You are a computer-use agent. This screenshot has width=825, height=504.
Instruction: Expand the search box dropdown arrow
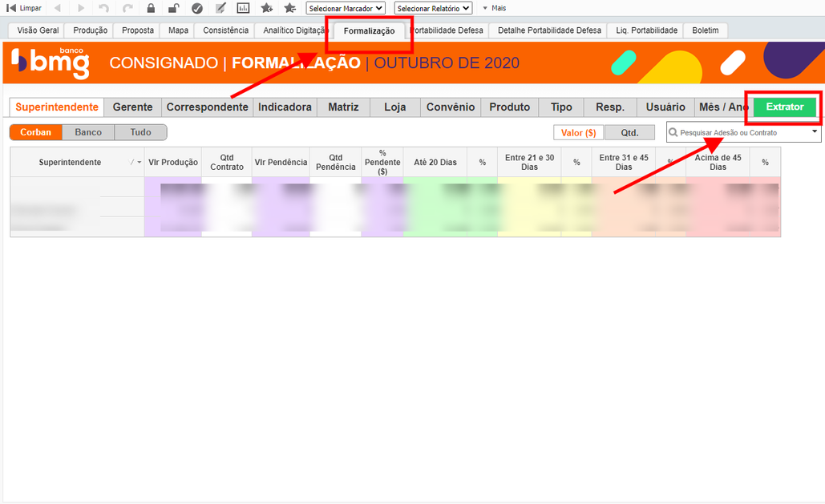pyautogui.click(x=815, y=131)
